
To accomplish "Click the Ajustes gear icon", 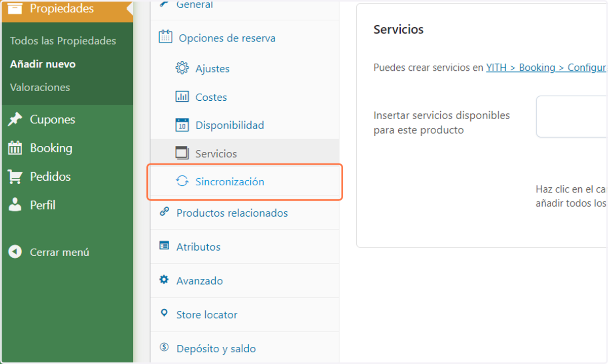I will click(182, 68).
